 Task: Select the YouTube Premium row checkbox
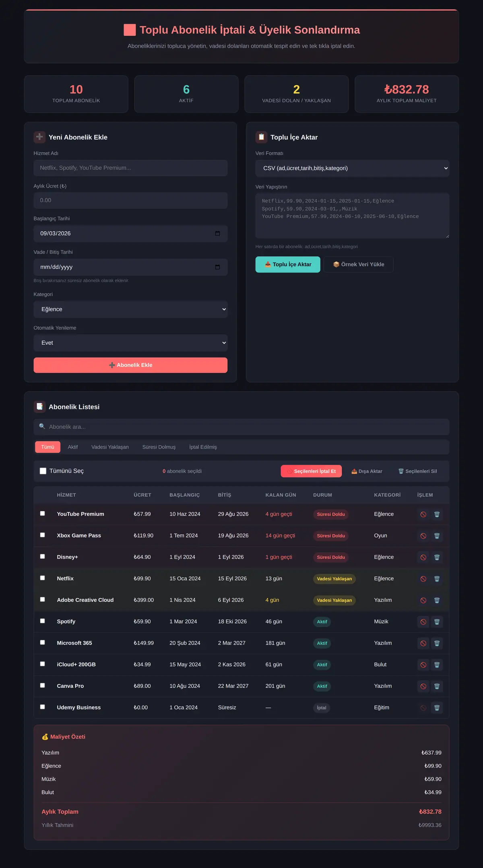tap(43, 514)
